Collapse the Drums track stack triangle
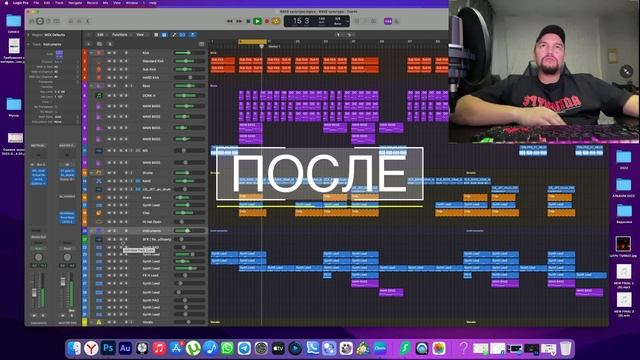 91,173
